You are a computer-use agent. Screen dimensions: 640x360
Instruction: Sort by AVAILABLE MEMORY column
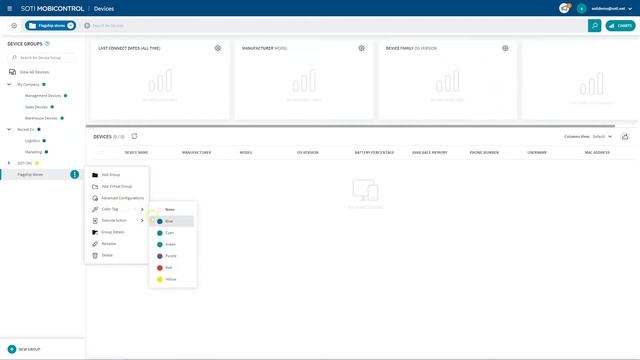coord(429,152)
